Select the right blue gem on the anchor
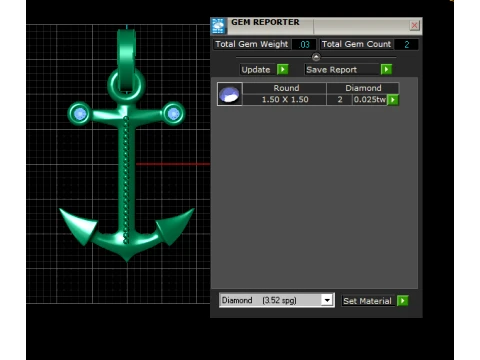Viewport: 480px width, 360px height. tap(173, 113)
